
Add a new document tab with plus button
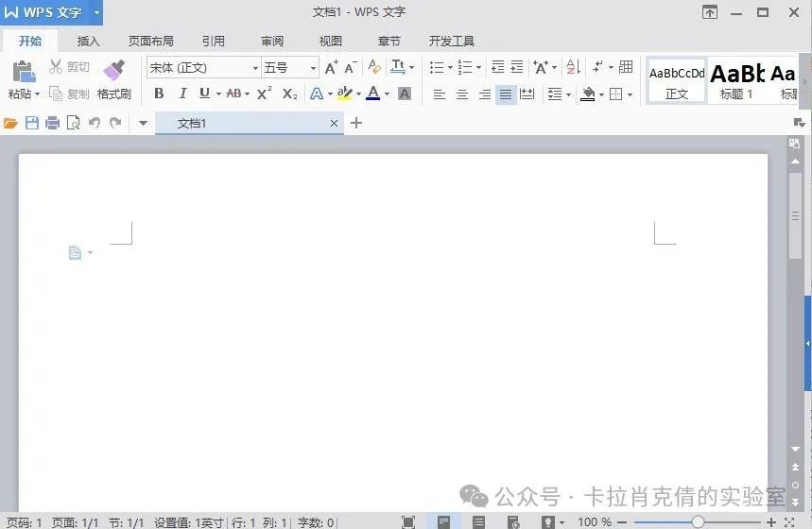click(356, 123)
